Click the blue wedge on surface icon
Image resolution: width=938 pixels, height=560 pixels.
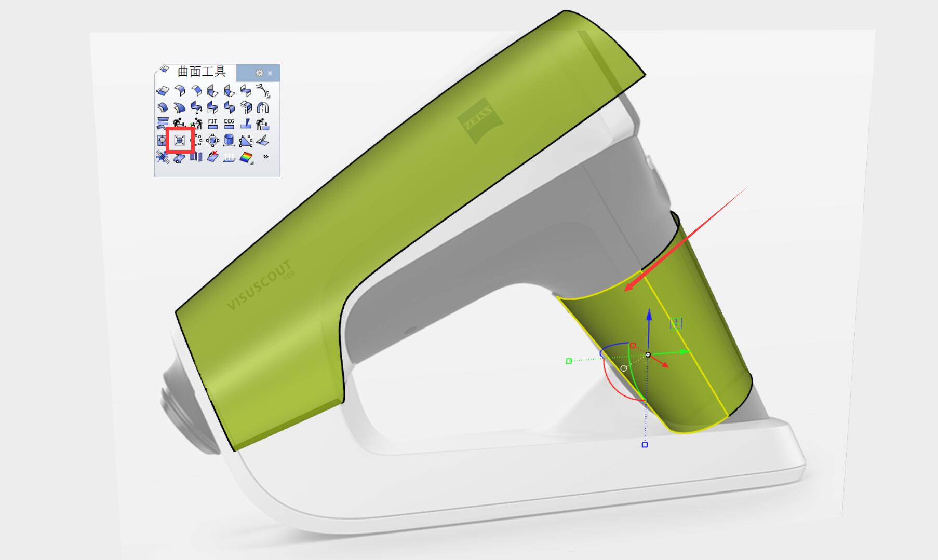tap(246, 124)
